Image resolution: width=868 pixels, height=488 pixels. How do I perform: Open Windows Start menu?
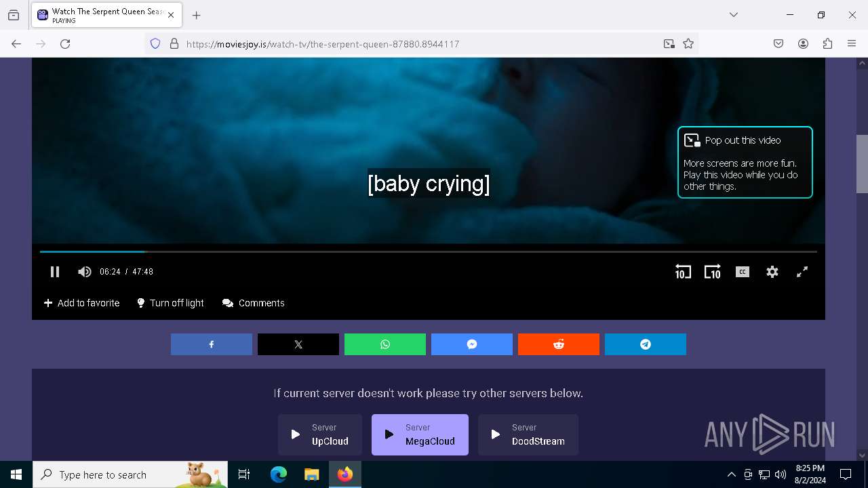[16, 474]
